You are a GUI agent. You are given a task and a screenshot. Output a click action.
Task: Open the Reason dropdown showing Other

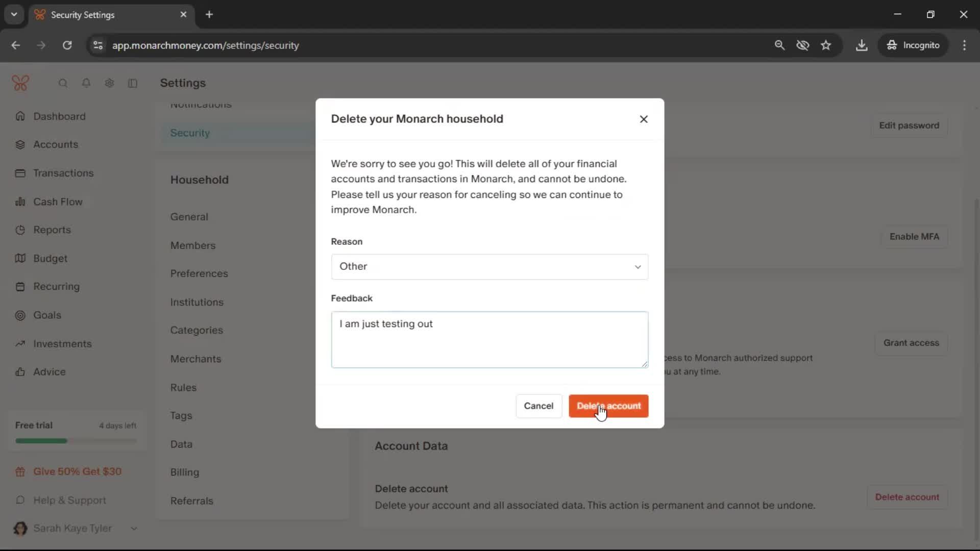(489, 267)
